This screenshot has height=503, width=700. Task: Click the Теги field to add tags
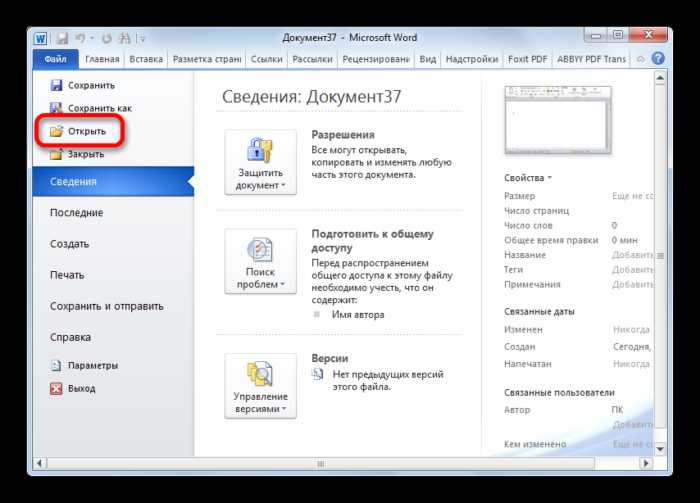pos(632,270)
